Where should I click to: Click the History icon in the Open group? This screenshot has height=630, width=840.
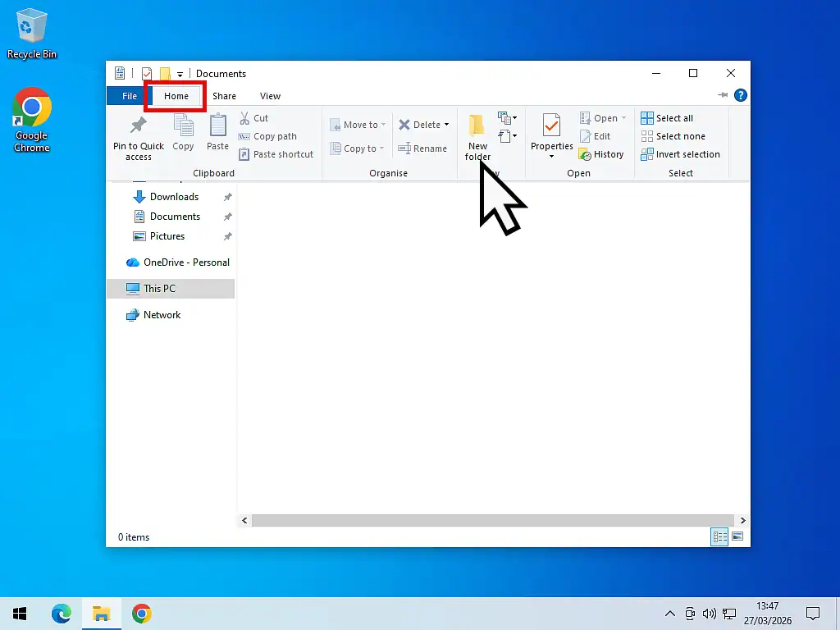(602, 154)
